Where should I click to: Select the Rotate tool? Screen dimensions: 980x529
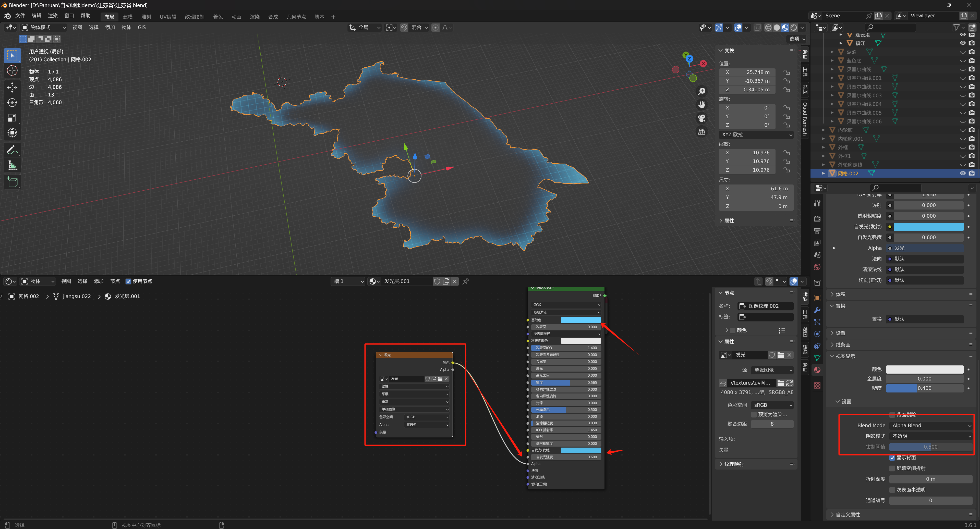(12, 103)
